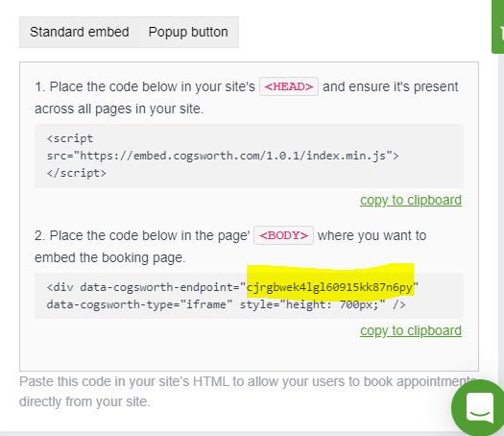Viewport: 504px width, 436px height.
Task: Click the opening <script tag line
Action: pyautogui.click(x=70, y=138)
